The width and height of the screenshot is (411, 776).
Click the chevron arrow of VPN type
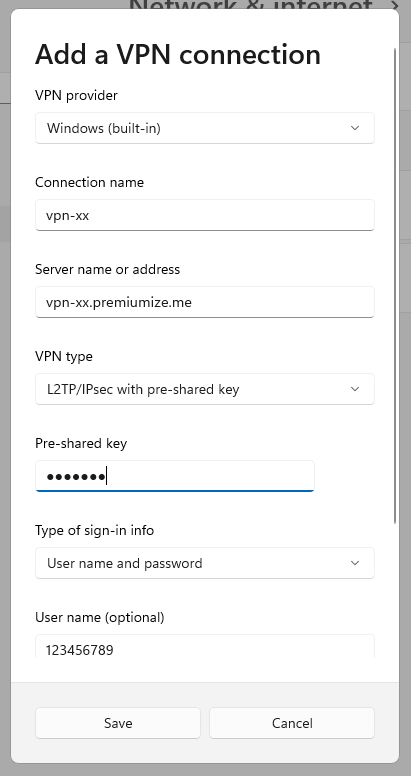click(x=355, y=389)
